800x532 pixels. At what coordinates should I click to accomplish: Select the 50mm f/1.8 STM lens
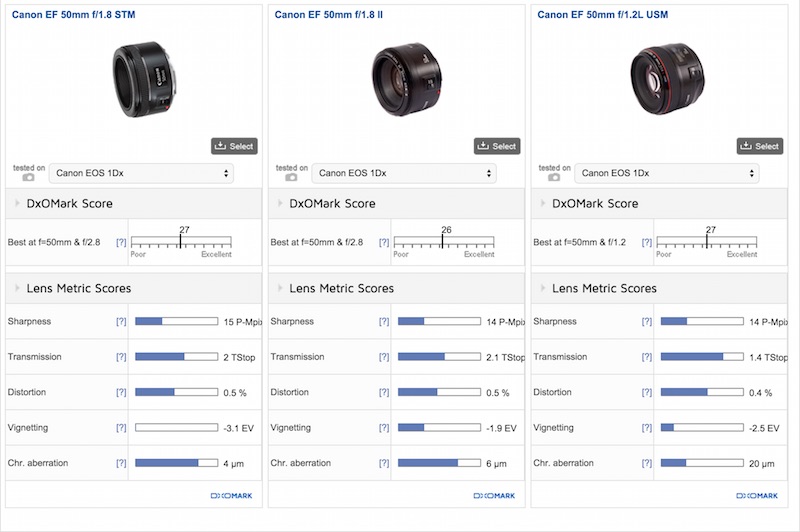[234, 146]
